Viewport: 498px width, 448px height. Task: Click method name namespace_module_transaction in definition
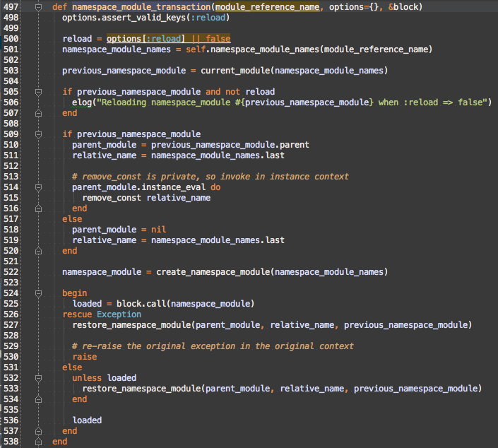pyautogui.click(x=141, y=7)
